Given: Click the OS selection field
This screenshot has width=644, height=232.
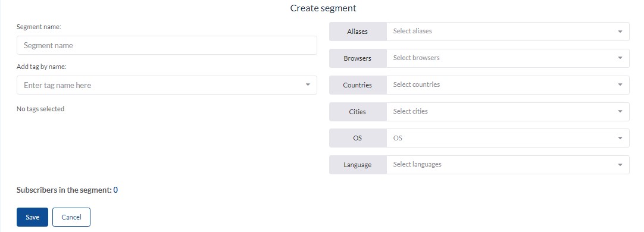Looking at the screenshot, I should [x=508, y=138].
